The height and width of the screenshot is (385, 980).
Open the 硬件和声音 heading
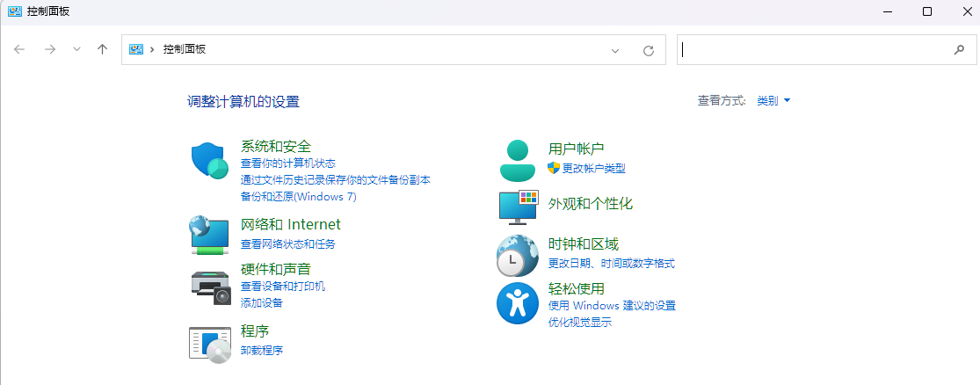coord(276,269)
